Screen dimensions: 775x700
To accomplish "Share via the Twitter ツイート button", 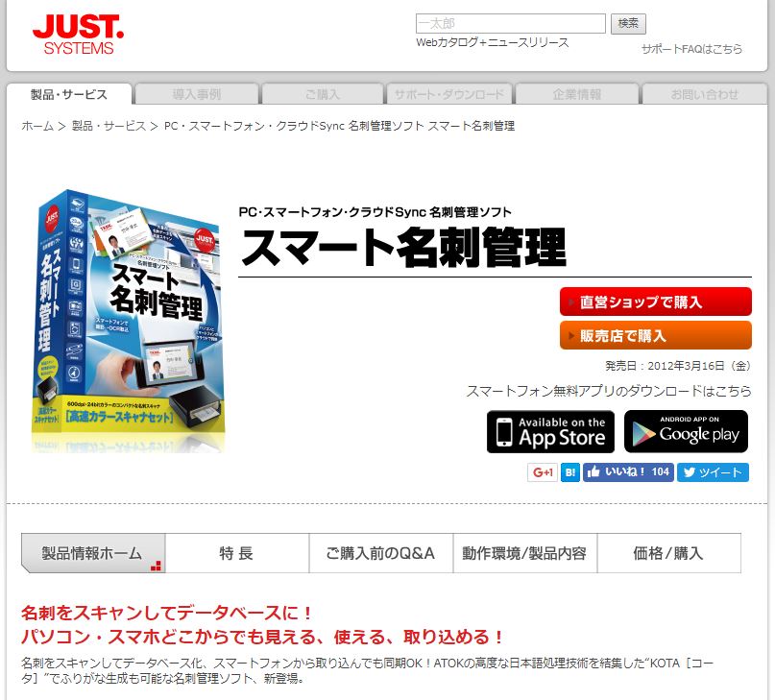I will click(713, 472).
